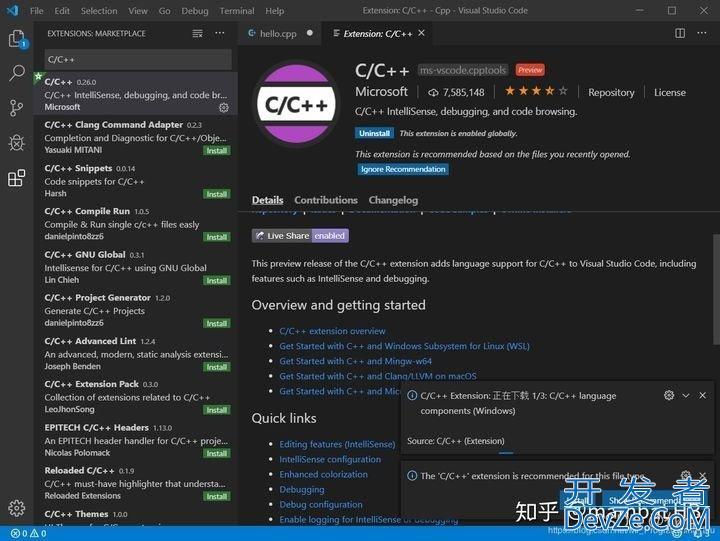Open Get Started with Clang/LLVM on macOS link
Image resolution: width=720 pixels, height=541 pixels.
click(x=378, y=376)
